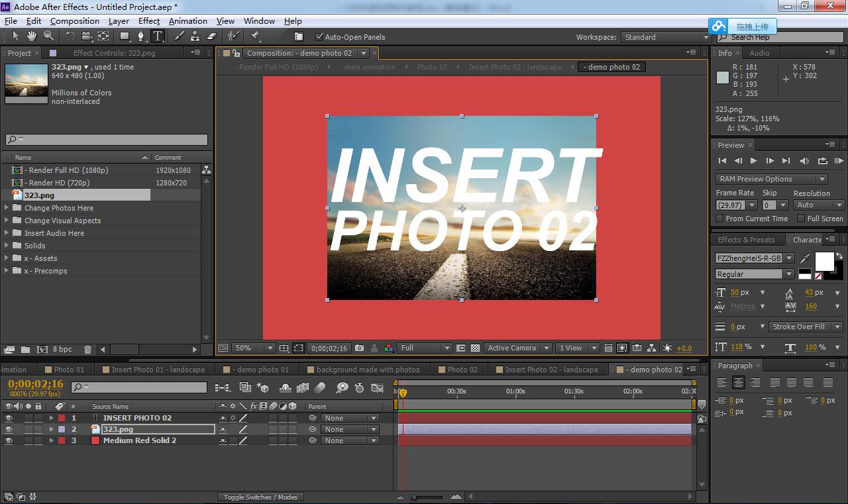Switch to Photo 01 timeline tab

coord(68,370)
